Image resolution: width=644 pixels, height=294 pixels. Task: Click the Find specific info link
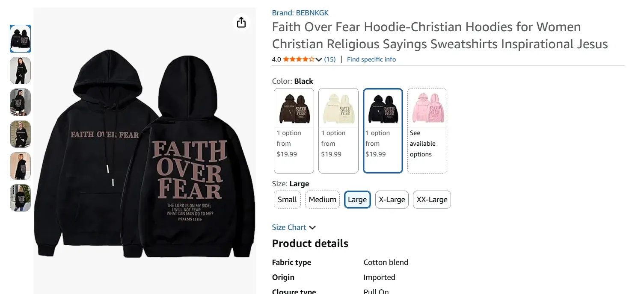[371, 59]
